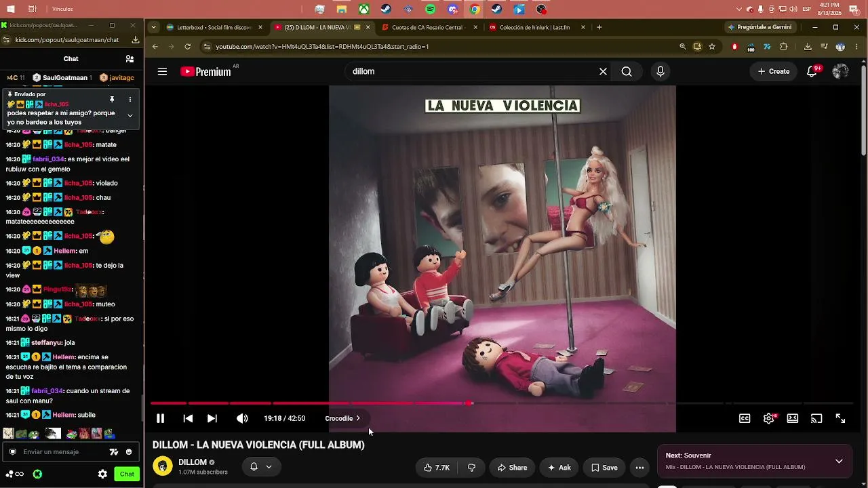
Task: Cast video using Play on TV
Action: [x=816, y=419]
